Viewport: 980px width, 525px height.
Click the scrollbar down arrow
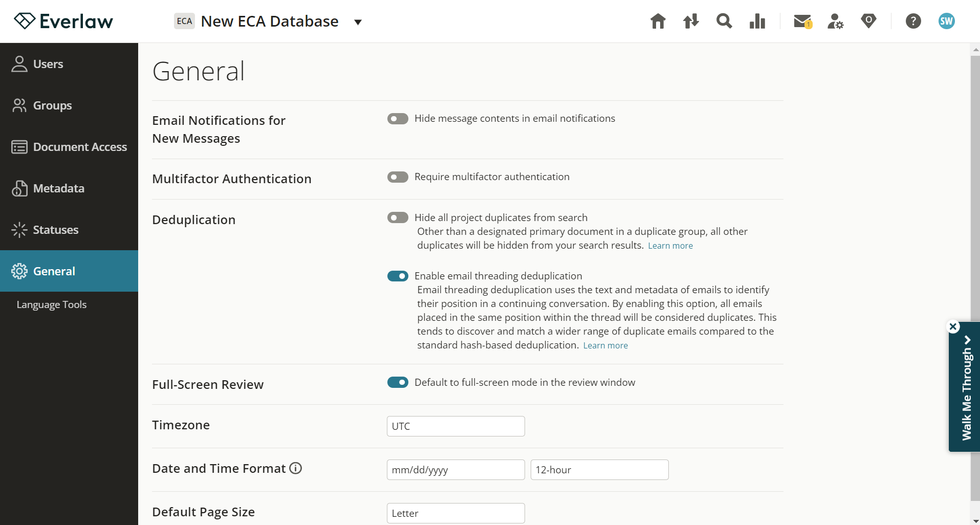click(975, 520)
